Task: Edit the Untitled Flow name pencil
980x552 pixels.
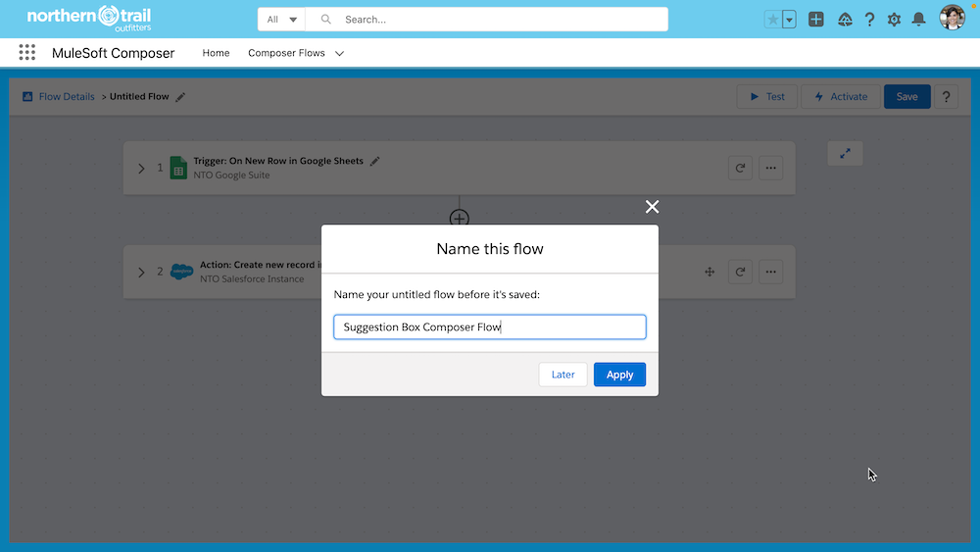Action: click(x=180, y=97)
